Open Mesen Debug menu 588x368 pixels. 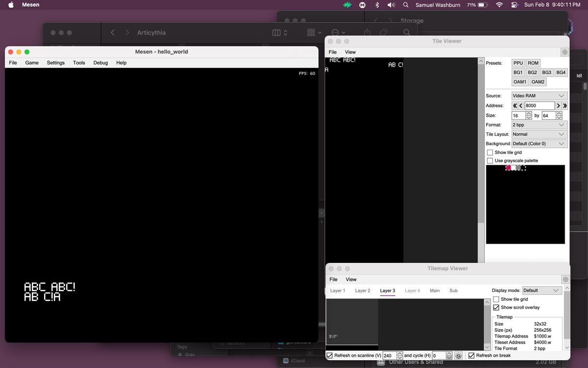pyautogui.click(x=100, y=63)
